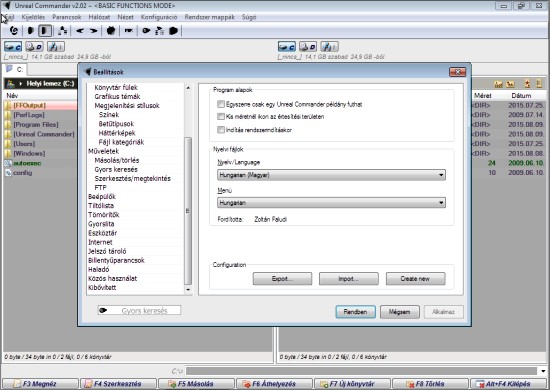Image resolution: width=550 pixels, height=390 pixels.
Task: Click the settings tree scroll-up arrow
Action: tap(188, 88)
